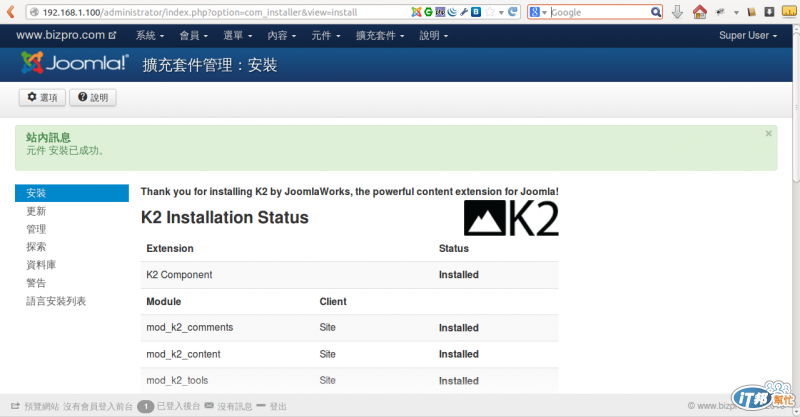Click the dark download box toolbar icon
This screenshot has height=417, width=800.
pyautogui.click(x=769, y=12)
